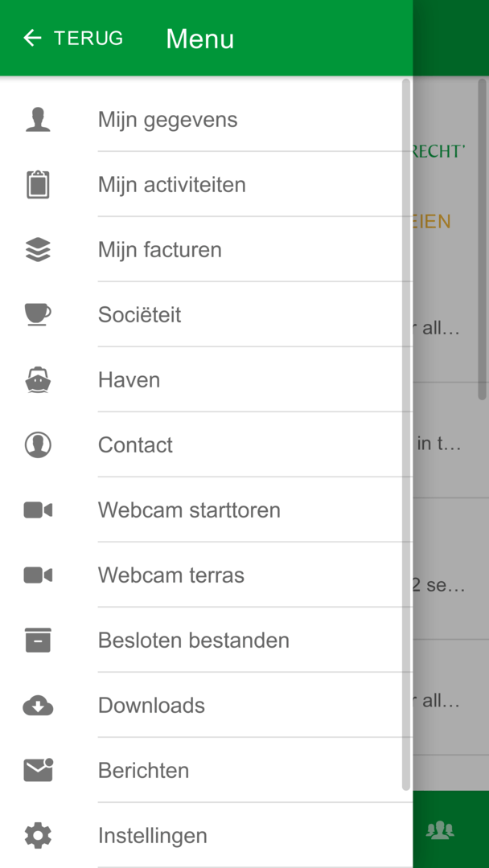This screenshot has height=868, width=489.
Task: Tap the group of people icon bottom right
Action: pos(440,829)
